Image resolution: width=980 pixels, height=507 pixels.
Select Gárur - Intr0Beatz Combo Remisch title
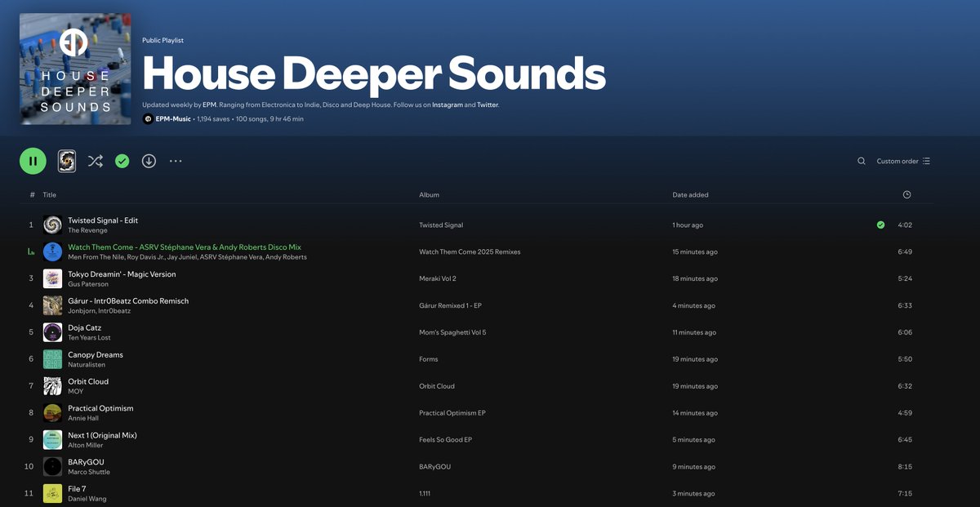click(x=128, y=301)
